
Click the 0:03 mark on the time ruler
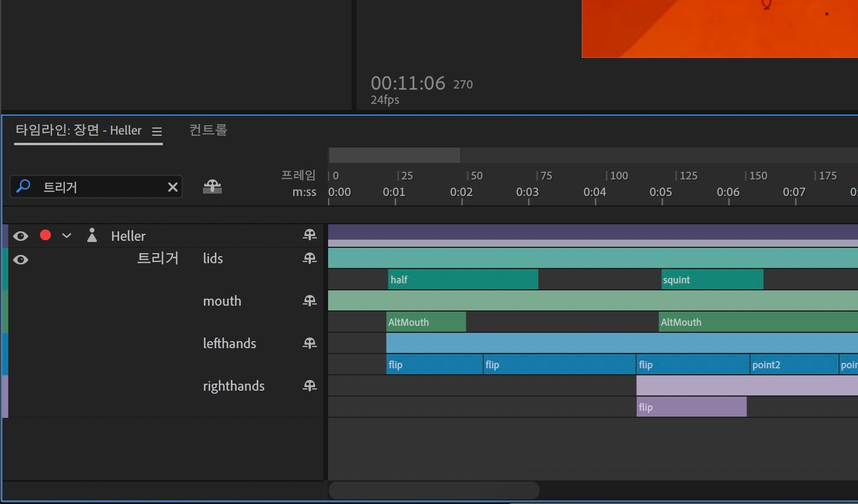(528, 192)
